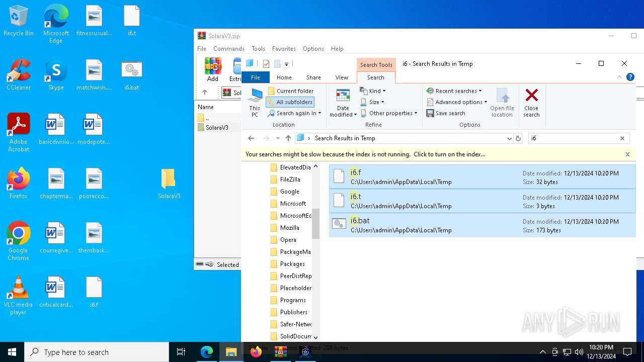The image size is (644, 362).
Task: Go up one folder in the WinRAR window
Action: click(x=205, y=93)
